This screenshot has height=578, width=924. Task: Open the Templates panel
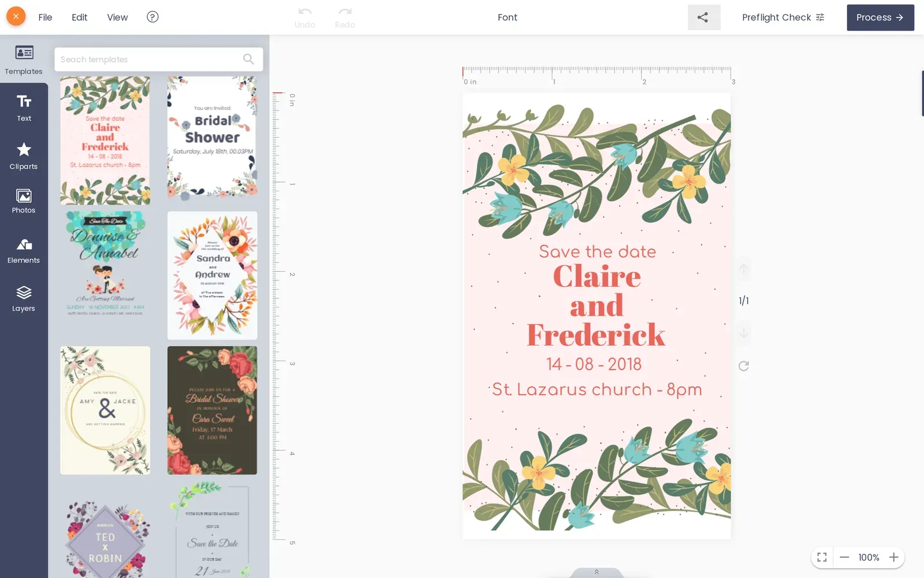coord(24,59)
